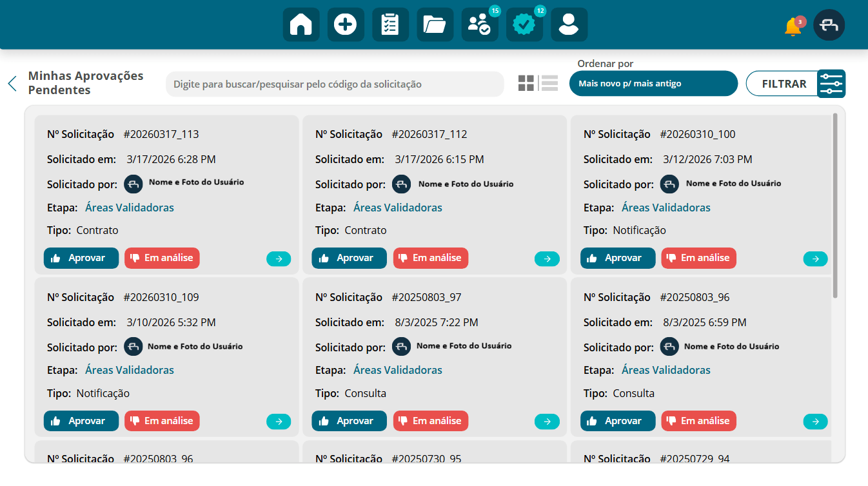Image resolution: width=868 pixels, height=486 pixels.
Task: Open details arrow for #20260310_109
Action: pyautogui.click(x=279, y=422)
